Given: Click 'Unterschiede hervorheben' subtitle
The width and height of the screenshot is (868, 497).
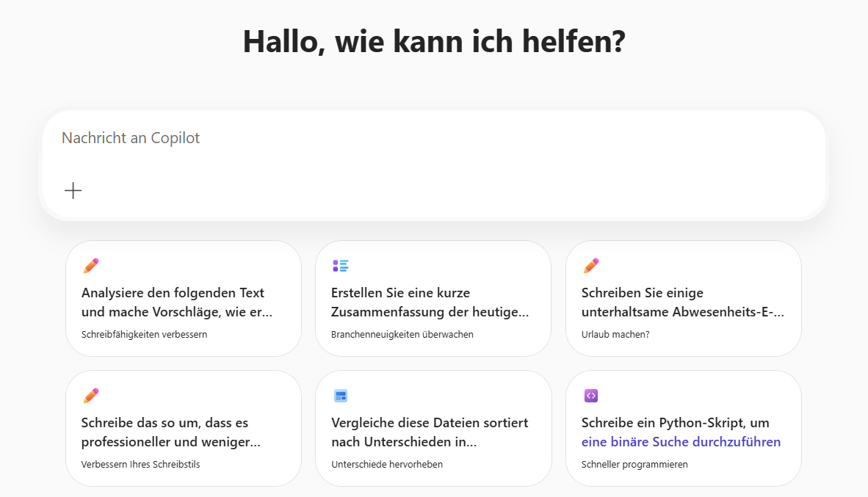Looking at the screenshot, I should tap(387, 465).
